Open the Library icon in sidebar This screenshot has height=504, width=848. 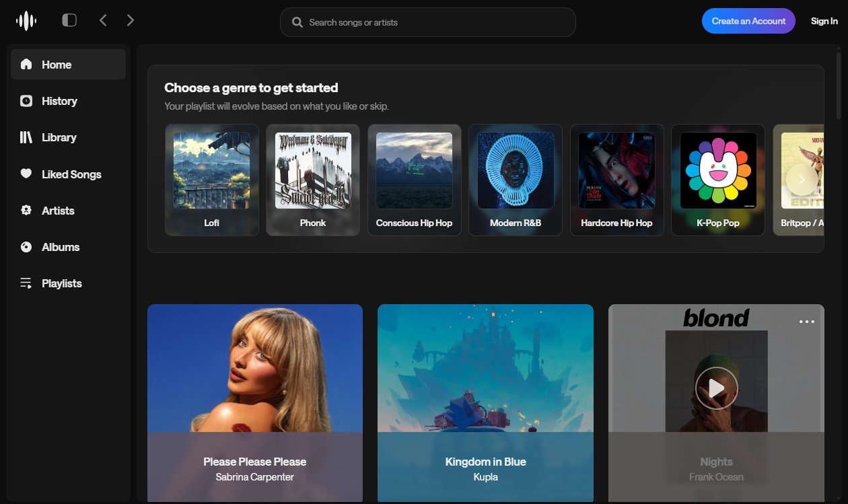[26, 137]
